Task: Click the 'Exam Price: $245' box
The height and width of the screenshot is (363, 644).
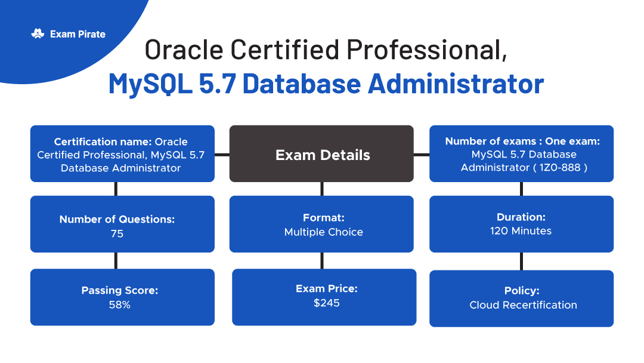Action: point(324,297)
